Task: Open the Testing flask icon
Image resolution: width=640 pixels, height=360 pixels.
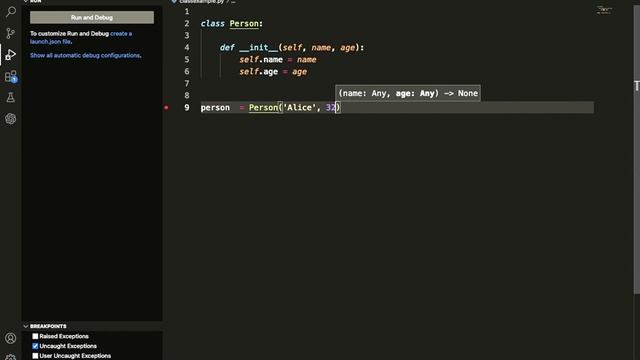Action: pyautogui.click(x=11, y=98)
